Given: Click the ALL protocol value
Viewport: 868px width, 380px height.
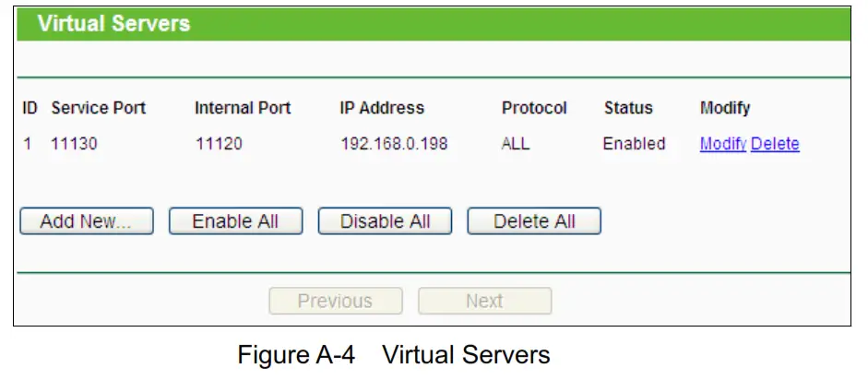Looking at the screenshot, I should coord(516,144).
